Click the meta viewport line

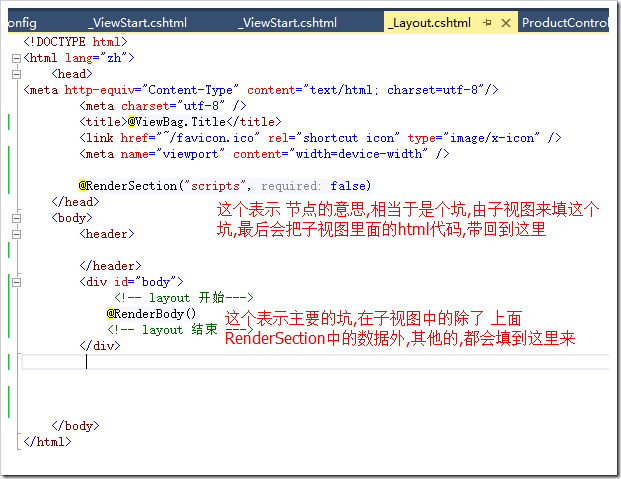click(x=264, y=154)
